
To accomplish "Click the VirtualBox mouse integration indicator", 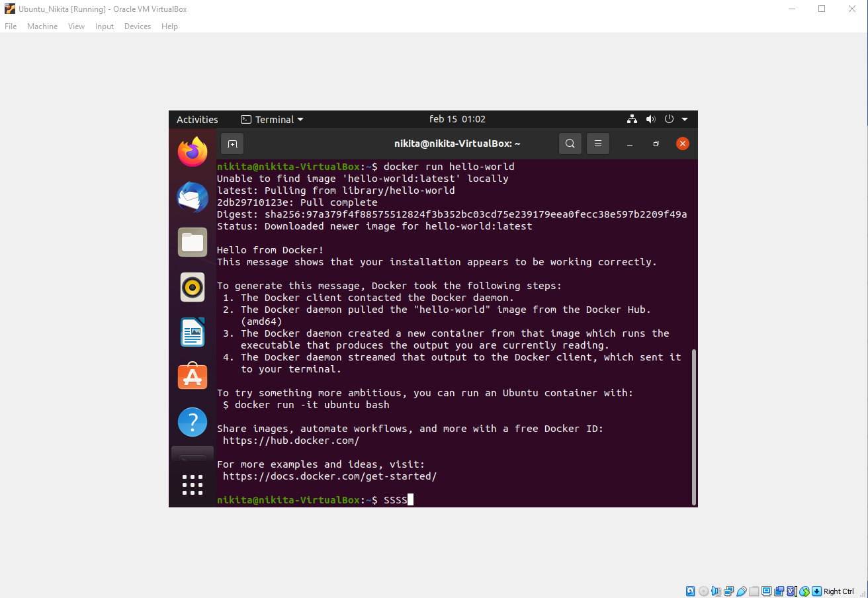I will tap(804, 591).
